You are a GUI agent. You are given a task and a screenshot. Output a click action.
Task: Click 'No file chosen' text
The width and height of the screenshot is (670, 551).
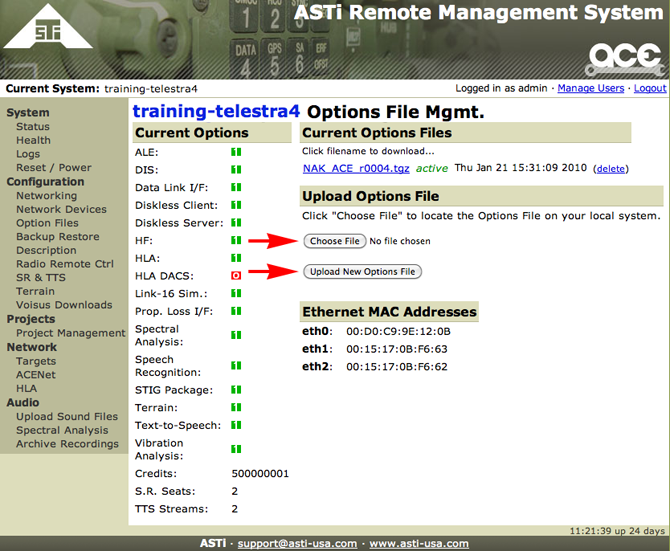pos(400,241)
